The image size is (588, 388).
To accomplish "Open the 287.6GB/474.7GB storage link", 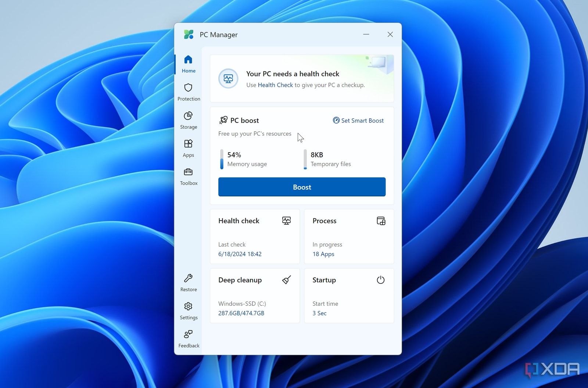I will coord(241,313).
